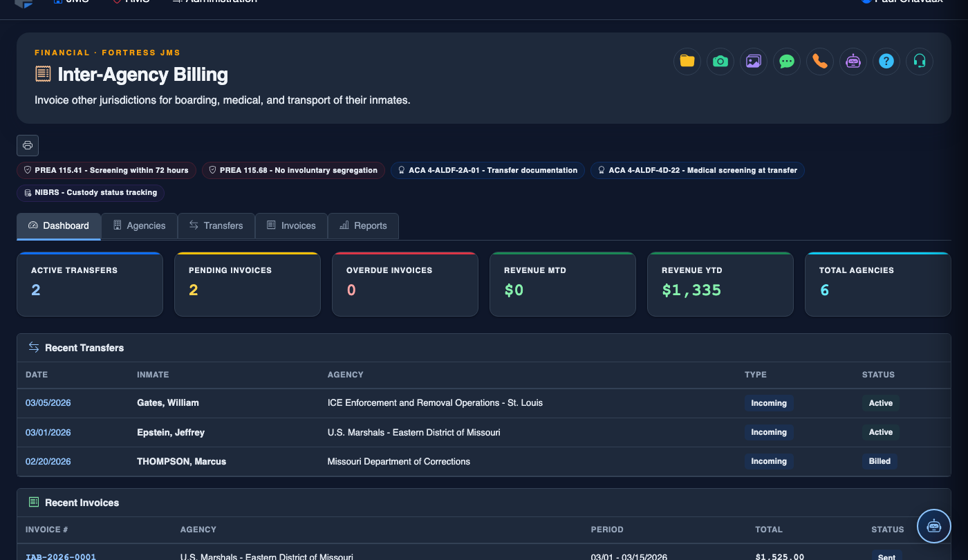Viewport: 968px width, 560px height.
Task: Click inmate name "Gates, William"
Action: [168, 403]
